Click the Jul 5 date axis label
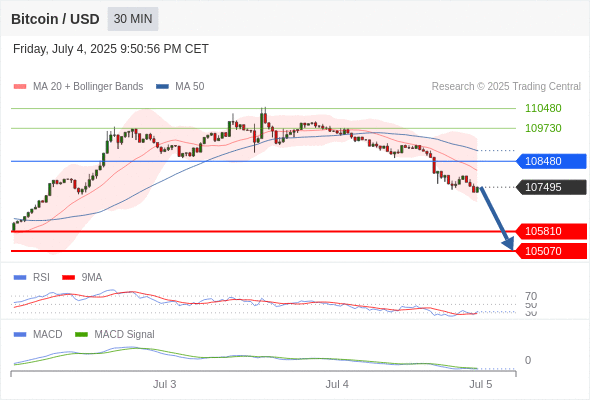The width and height of the screenshot is (590, 400). (481, 384)
